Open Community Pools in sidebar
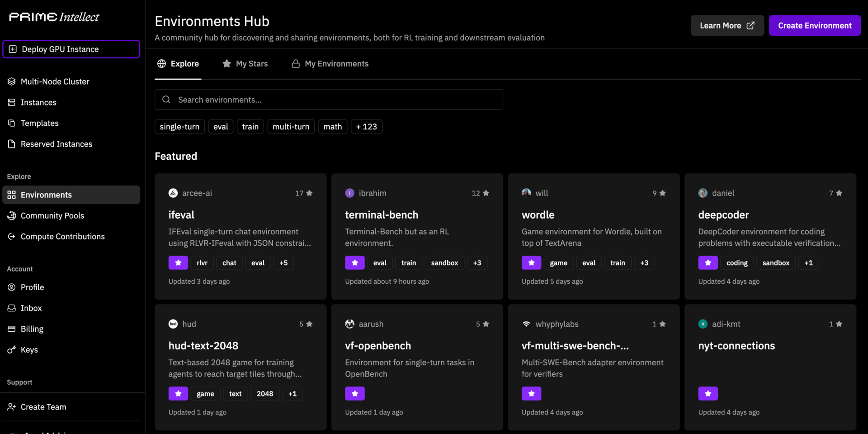This screenshot has height=434, width=868. point(71,215)
